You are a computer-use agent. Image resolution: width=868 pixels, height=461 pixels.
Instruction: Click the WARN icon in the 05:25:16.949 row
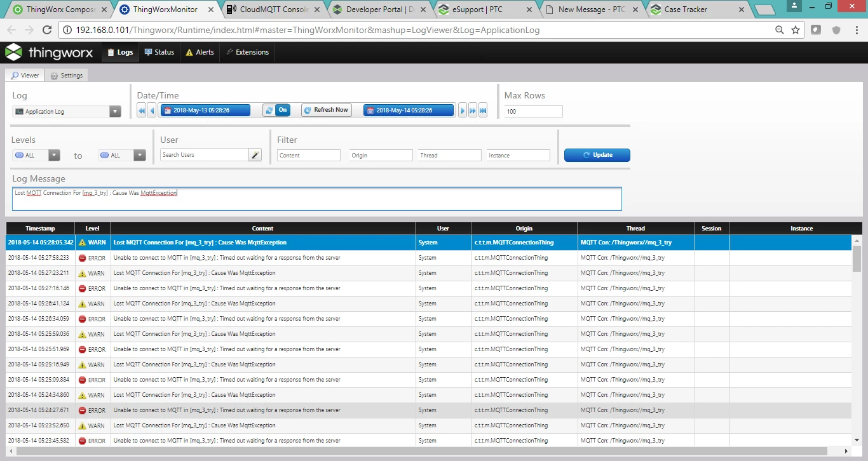pos(82,364)
